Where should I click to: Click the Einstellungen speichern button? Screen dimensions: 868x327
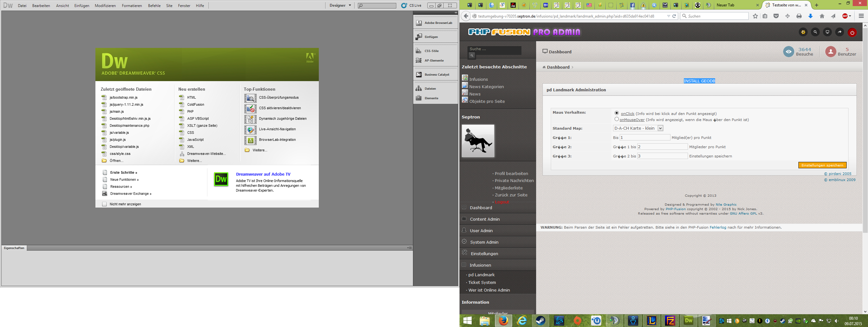[822, 165]
